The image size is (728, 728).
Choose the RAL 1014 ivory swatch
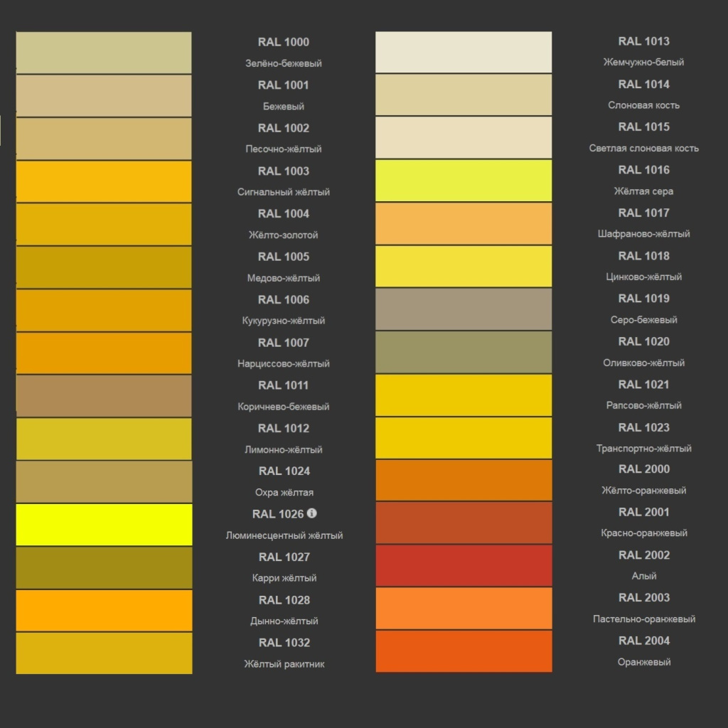click(x=464, y=95)
